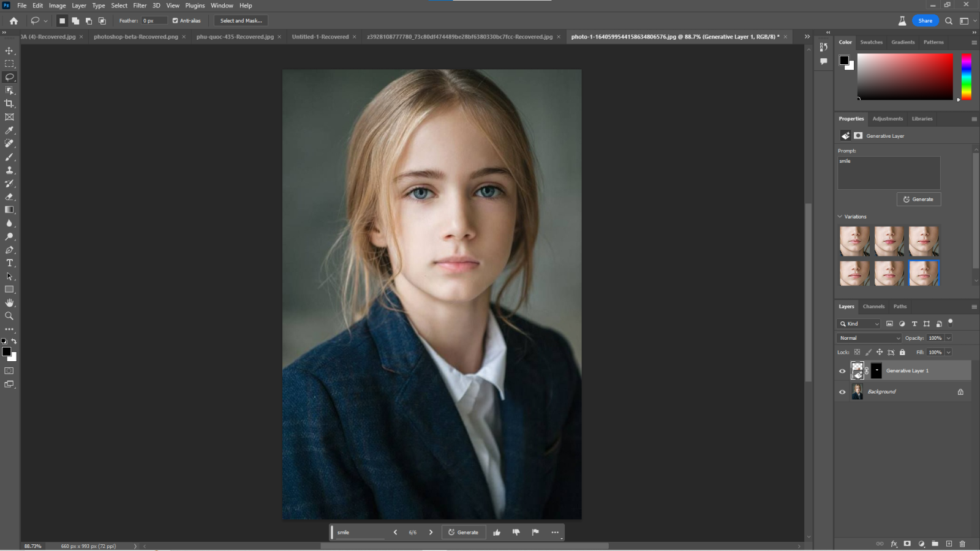Give thumbs down to generated variation
Image resolution: width=980 pixels, height=551 pixels.
click(x=516, y=532)
